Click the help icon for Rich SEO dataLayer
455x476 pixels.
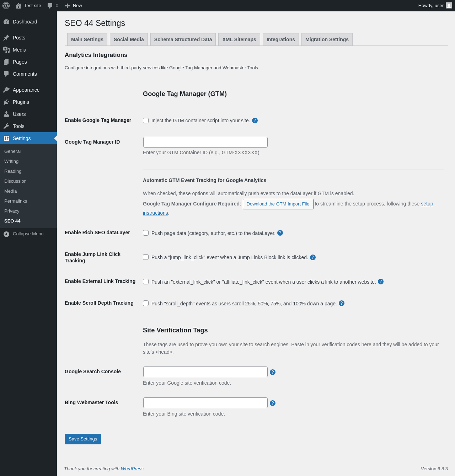click(280, 233)
